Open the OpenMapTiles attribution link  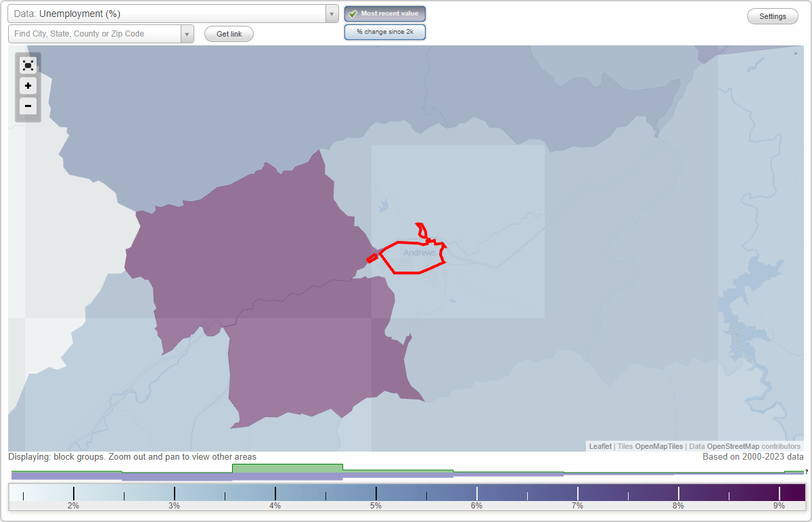(658, 446)
